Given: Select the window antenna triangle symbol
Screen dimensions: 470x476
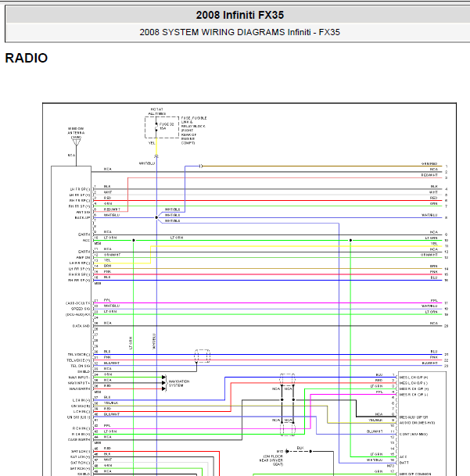Looking at the screenshot, I should 77,141.
